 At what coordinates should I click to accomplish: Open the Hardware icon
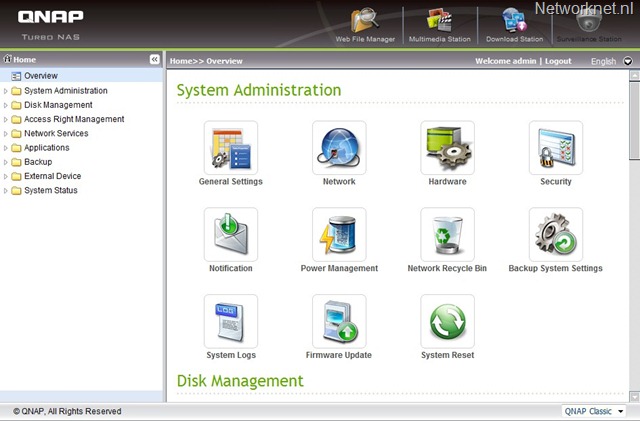447,148
